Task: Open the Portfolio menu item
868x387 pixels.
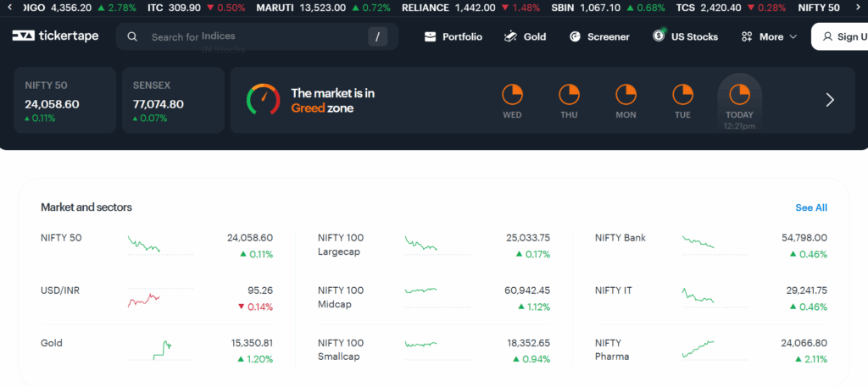Action: pyautogui.click(x=453, y=36)
